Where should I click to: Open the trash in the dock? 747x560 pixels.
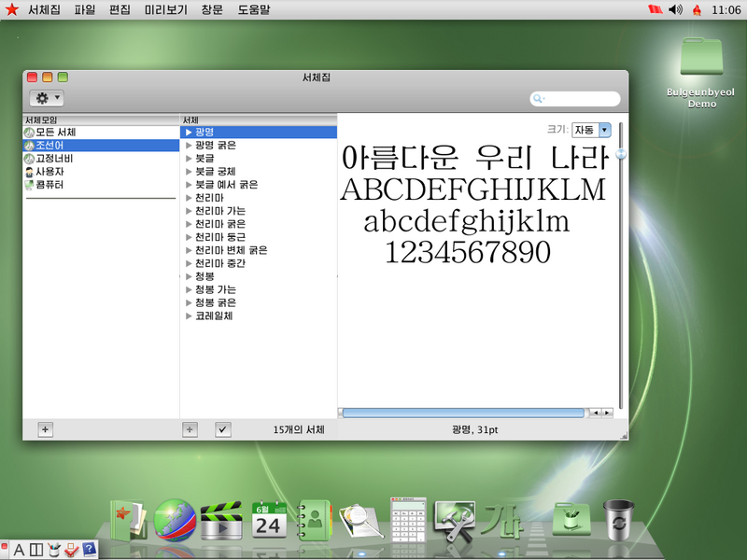[x=617, y=520]
